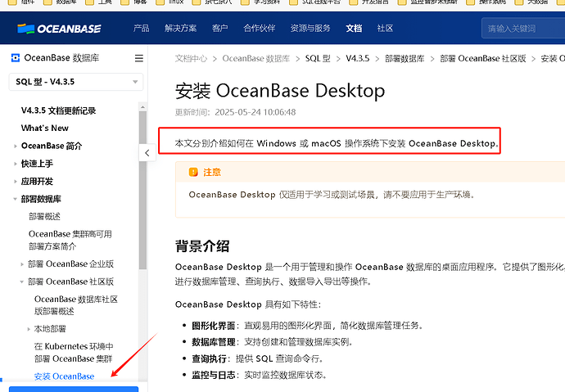This screenshot has height=392, width=565.
Task: Open V4.3.5 文档更新记录 in sidebar
Action: (x=58, y=110)
